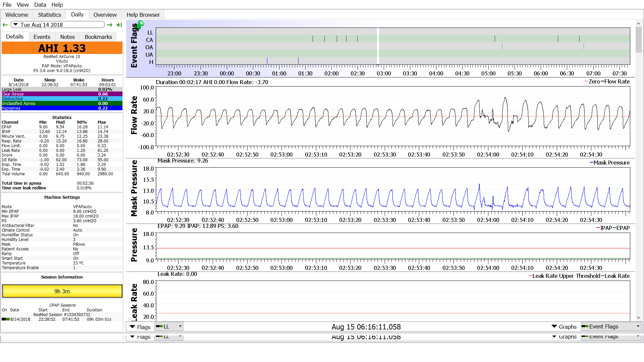This screenshot has width=644, height=362.
Task: Click the Mask Pressure graph title
Action: pos(134,188)
